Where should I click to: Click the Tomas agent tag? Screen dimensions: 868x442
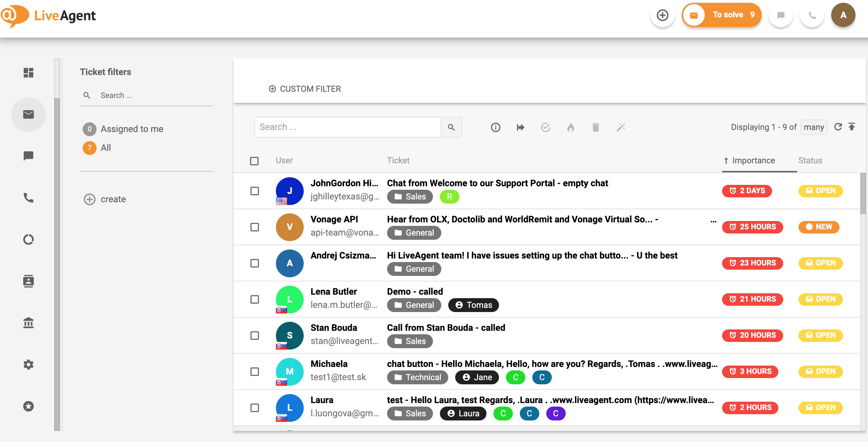coord(474,305)
